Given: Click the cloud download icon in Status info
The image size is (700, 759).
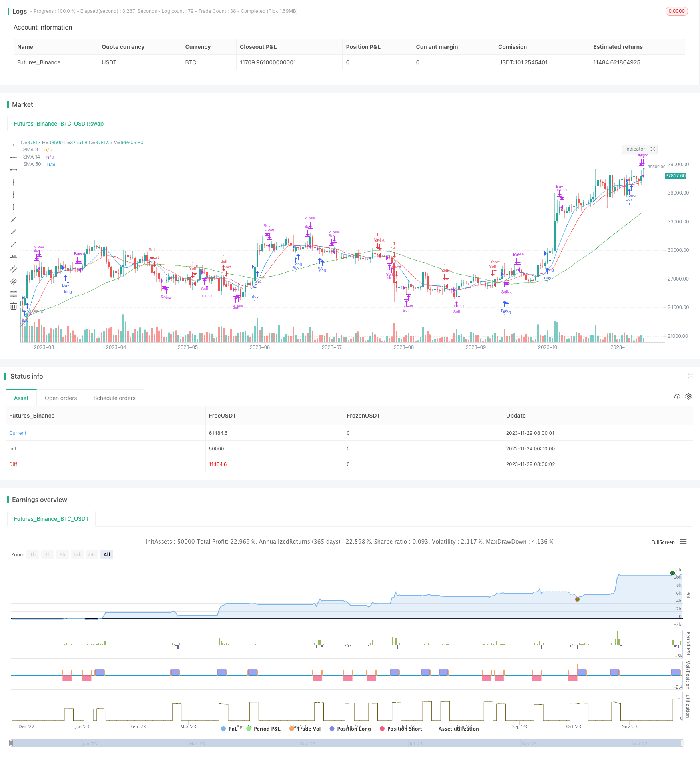Looking at the screenshot, I should pos(677,396).
